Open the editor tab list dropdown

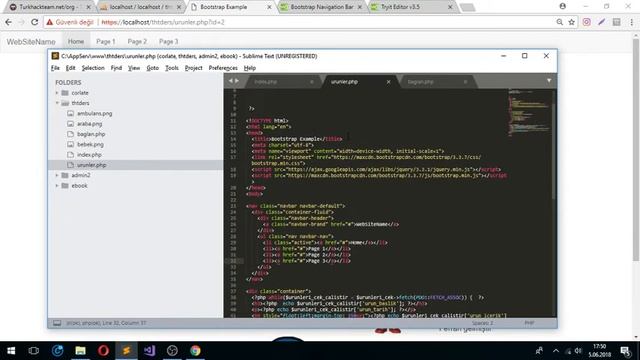[549, 81]
